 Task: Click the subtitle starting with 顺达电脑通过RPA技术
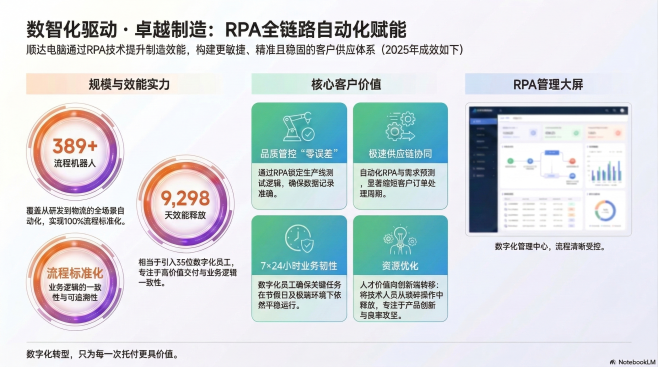pos(245,50)
